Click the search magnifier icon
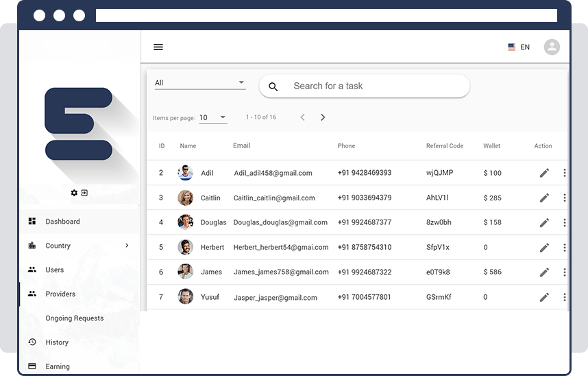The image size is (588, 376). pyautogui.click(x=273, y=86)
